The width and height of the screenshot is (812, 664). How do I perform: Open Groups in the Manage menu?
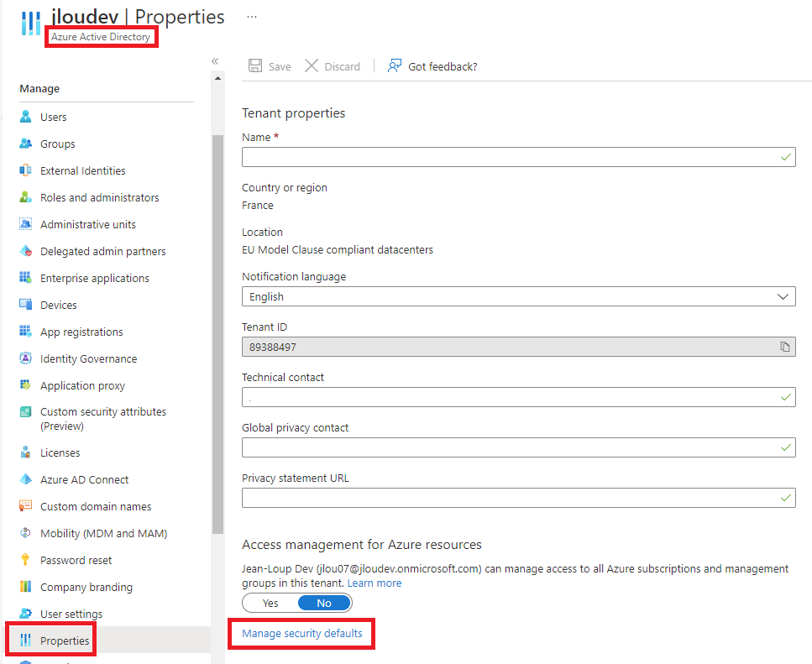point(57,144)
